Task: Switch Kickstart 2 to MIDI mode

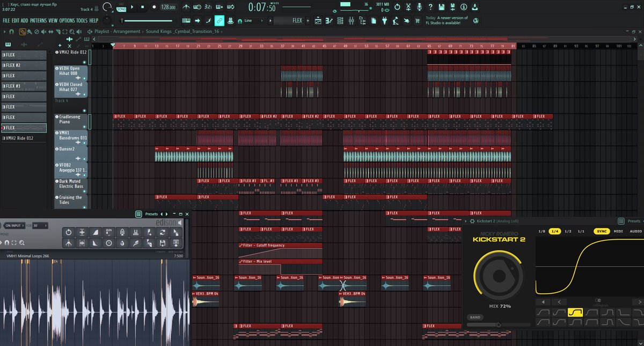Action: coord(618,231)
